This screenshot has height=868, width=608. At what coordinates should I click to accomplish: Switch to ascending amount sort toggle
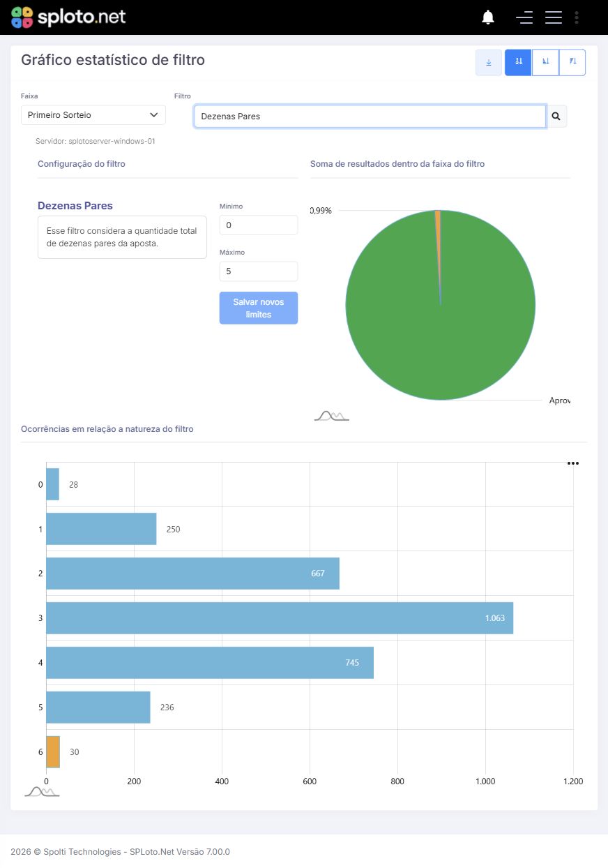[x=545, y=62]
